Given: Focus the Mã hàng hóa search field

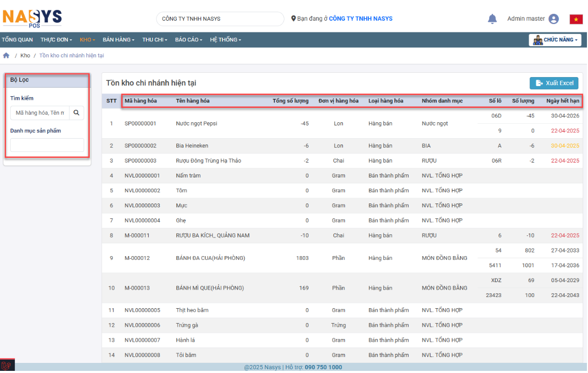Looking at the screenshot, I should [x=40, y=113].
